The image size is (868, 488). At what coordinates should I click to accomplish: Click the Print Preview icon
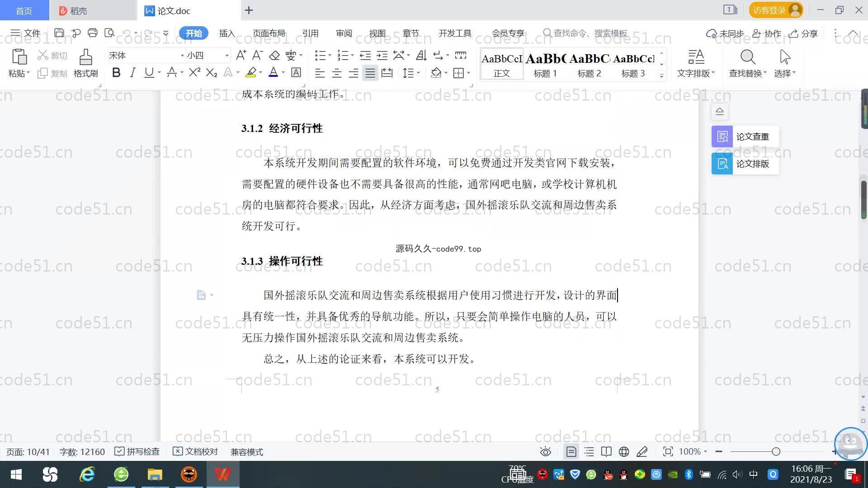(x=109, y=33)
